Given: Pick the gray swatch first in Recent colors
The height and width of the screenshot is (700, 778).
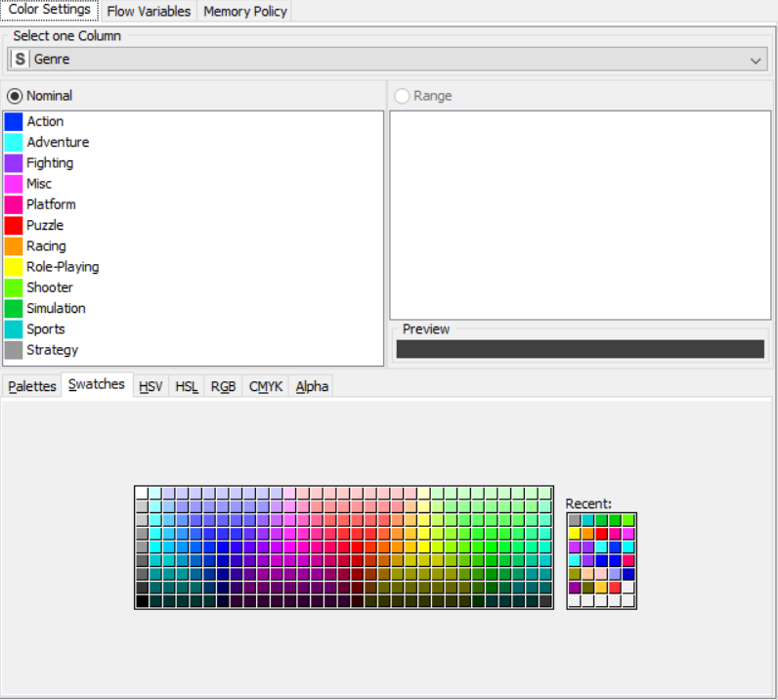Looking at the screenshot, I should 575,520.
